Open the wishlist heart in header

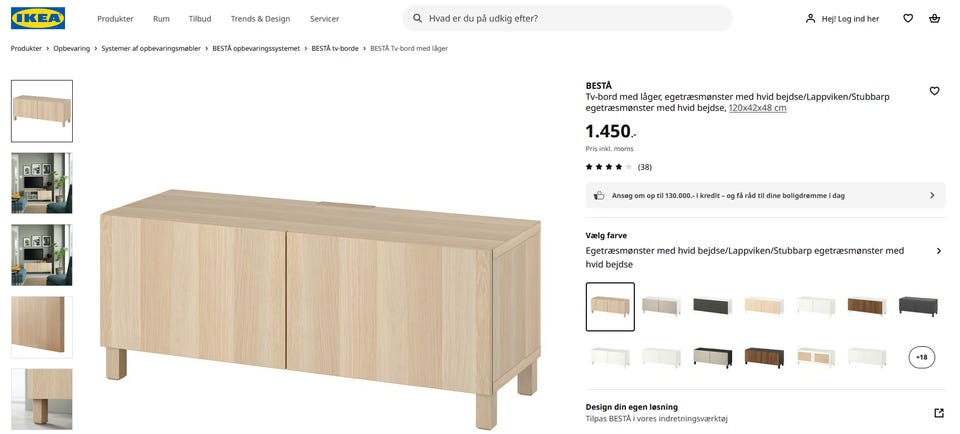pos(908,18)
